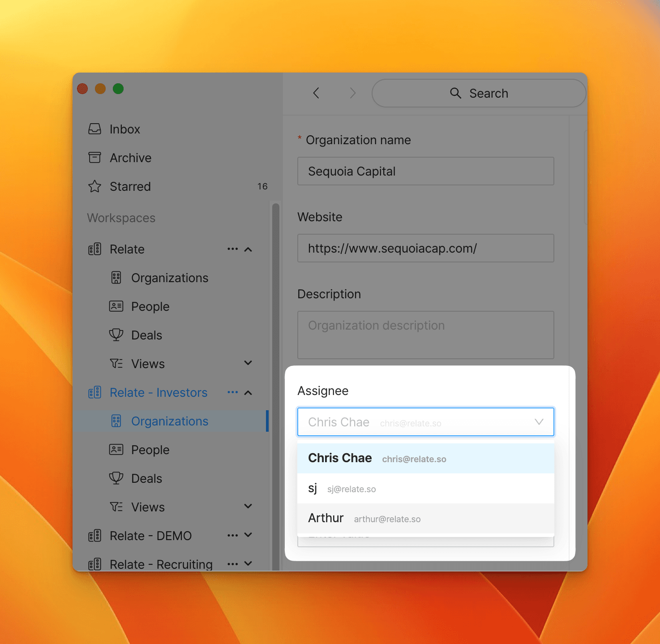
Task: Expand the Relate - DEMO workspace
Action: 248,535
